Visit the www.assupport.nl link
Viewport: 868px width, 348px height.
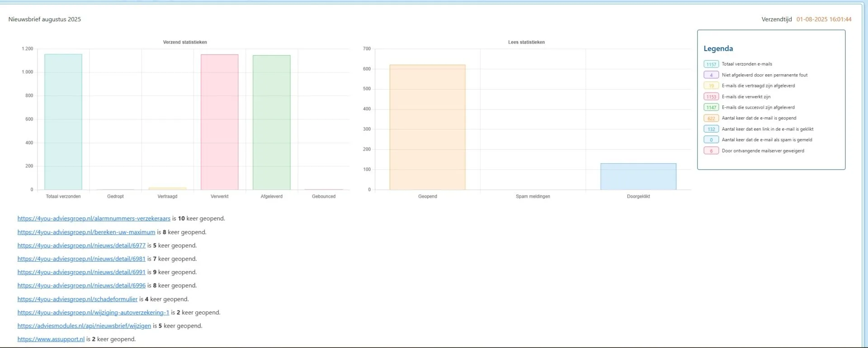[51, 339]
